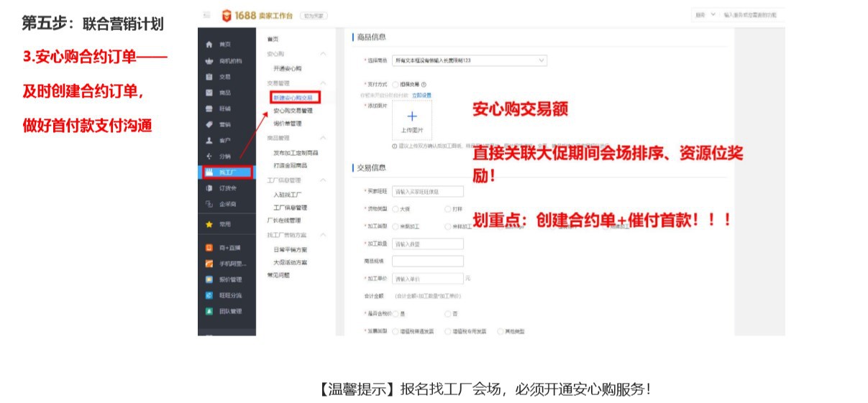Click the 常用 star icon
Image resolution: width=868 pixels, height=403 pixels.
(x=209, y=224)
